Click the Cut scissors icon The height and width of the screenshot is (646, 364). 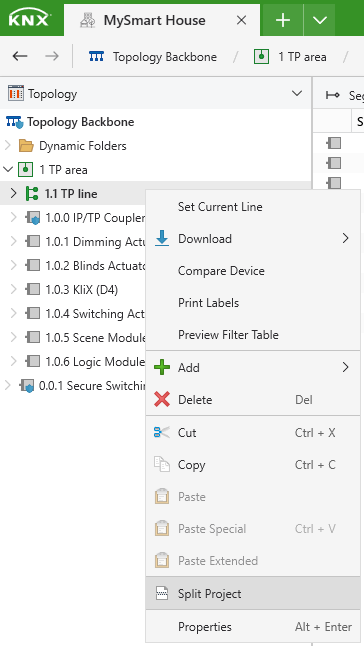pos(162,432)
